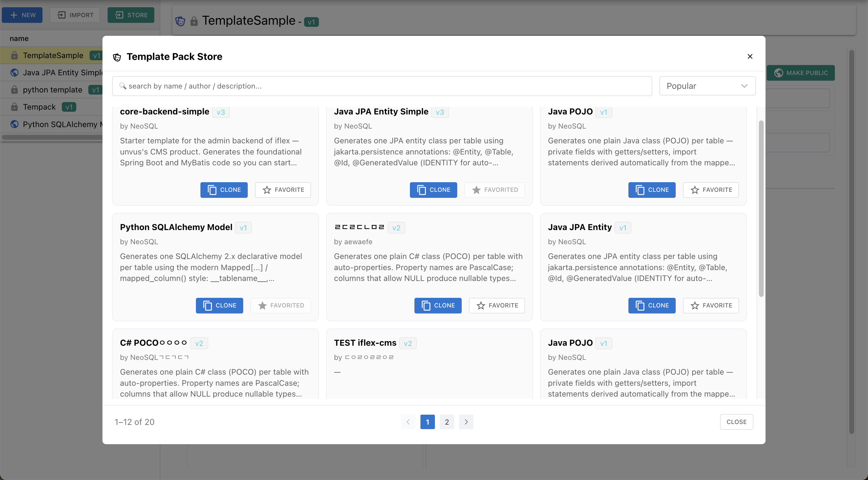
Task: Click the IMPORT button
Action: pyautogui.click(x=75, y=15)
